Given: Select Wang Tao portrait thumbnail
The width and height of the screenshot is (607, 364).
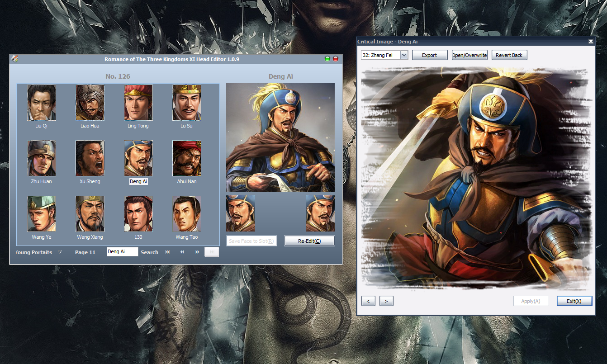Looking at the screenshot, I should click(x=186, y=214).
